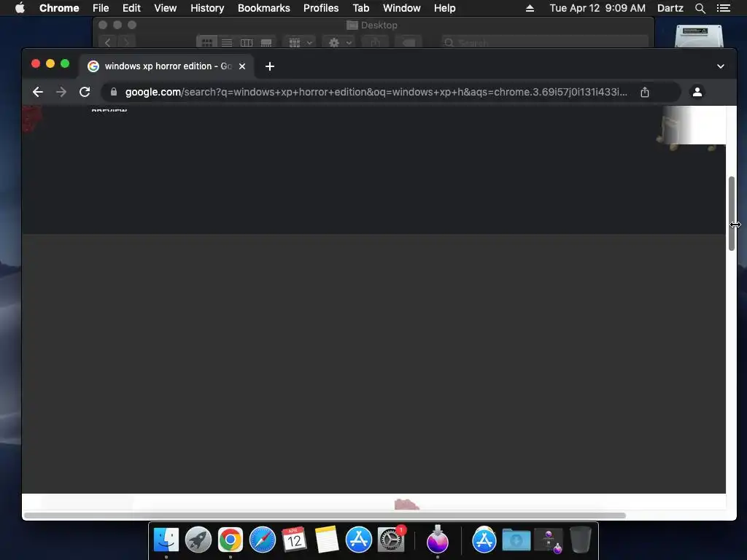Click the horizontal scrollbar thumb
Viewport: 747px width, 560px height.
point(325,516)
